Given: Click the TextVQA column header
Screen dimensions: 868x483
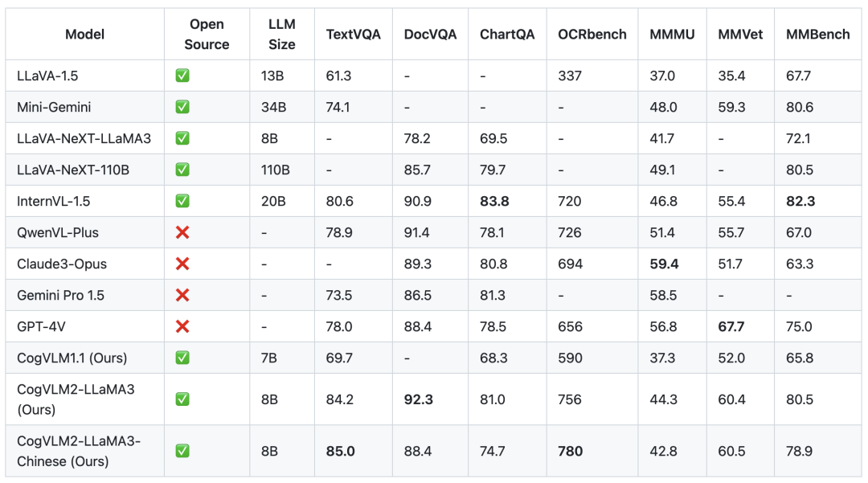Looking at the screenshot, I should click(x=354, y=35).
